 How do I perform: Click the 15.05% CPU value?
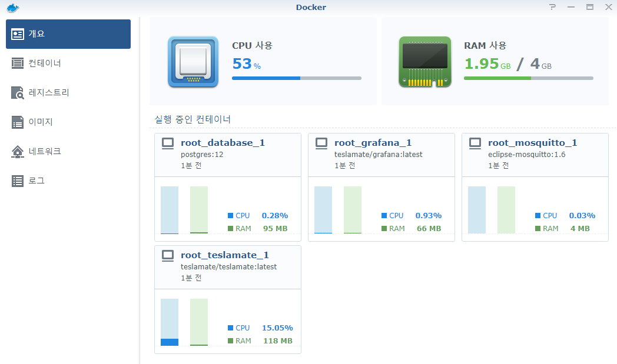coord(277,328)
